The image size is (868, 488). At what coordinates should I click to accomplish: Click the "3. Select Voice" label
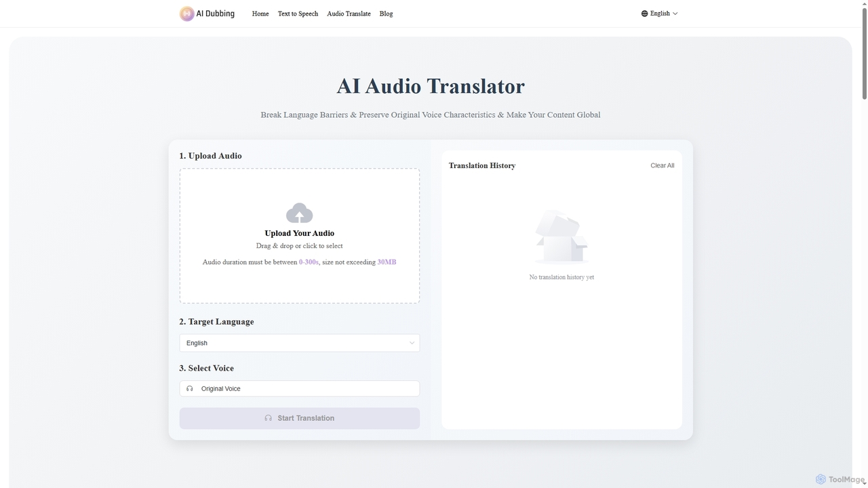pyautogui.click(x=206, y=368)
